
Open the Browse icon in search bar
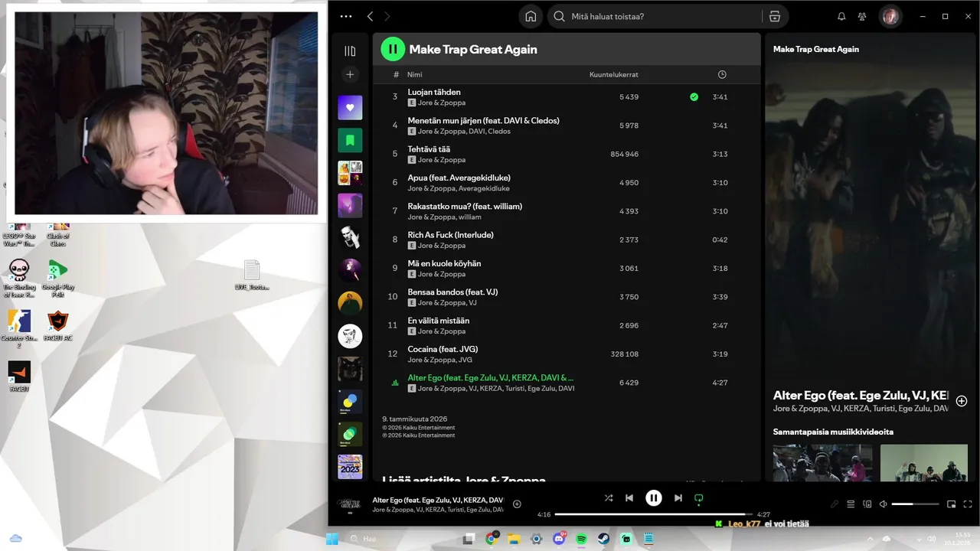click(775, 16)
